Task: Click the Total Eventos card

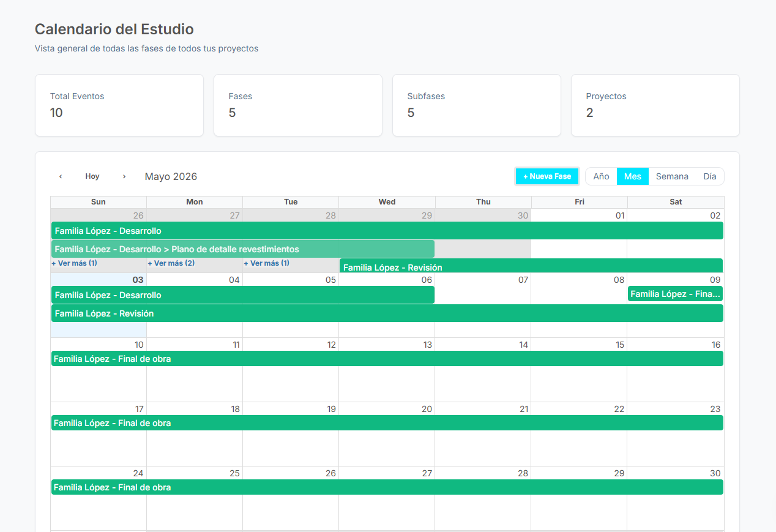Action: pos(119,105)
